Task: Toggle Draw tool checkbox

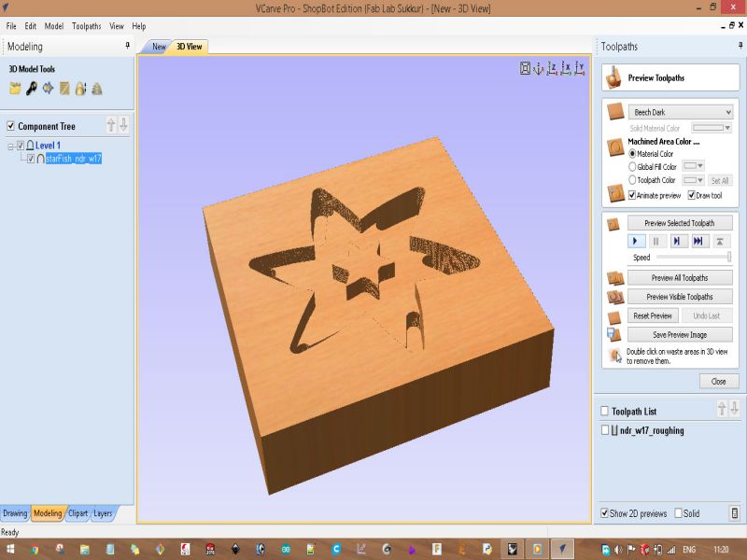Action: coord(692,195)
